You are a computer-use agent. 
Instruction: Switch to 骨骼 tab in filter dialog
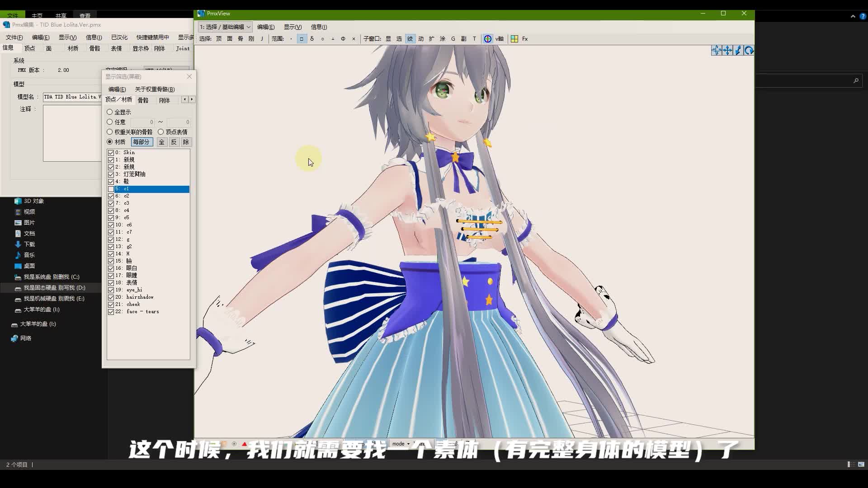click(143, 100)
